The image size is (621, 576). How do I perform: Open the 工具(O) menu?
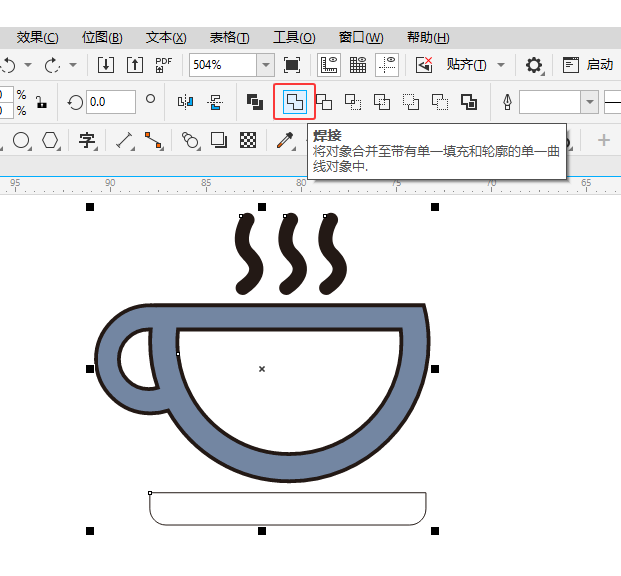coord(294,37)
